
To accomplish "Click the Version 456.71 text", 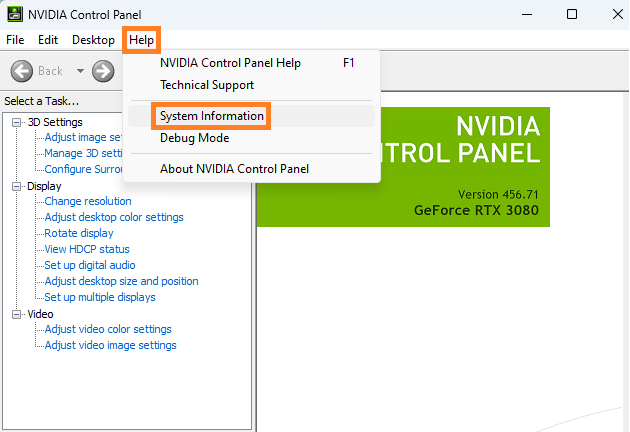I will 498,195.
